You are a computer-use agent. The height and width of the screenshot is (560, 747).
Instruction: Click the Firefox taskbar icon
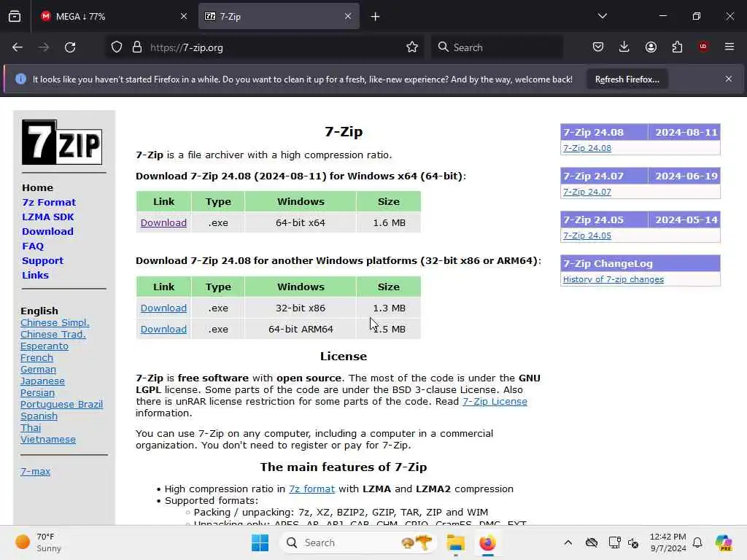pyautogui.click(x=487, y=542)
